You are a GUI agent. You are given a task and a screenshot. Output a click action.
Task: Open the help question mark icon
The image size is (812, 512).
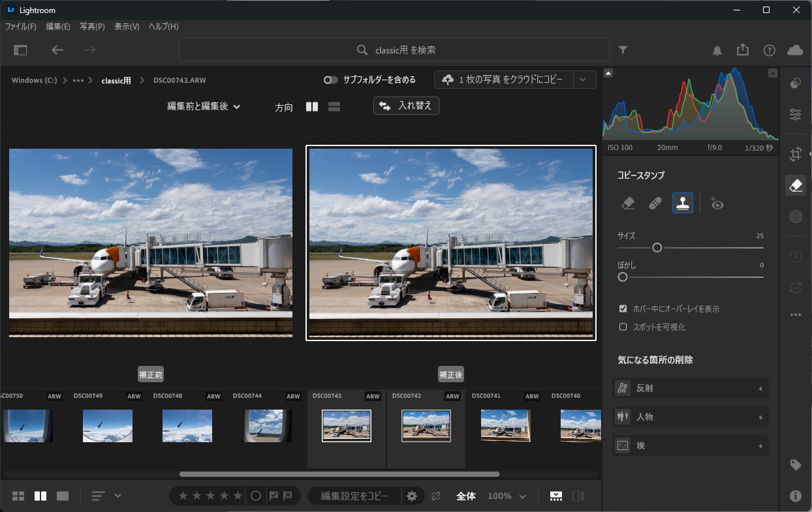(x=770, y=50)
